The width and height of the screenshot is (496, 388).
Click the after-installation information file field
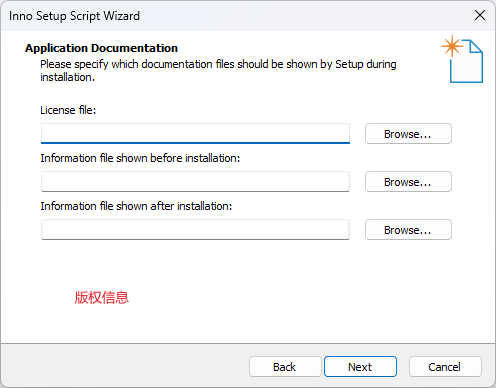(195, 230)
